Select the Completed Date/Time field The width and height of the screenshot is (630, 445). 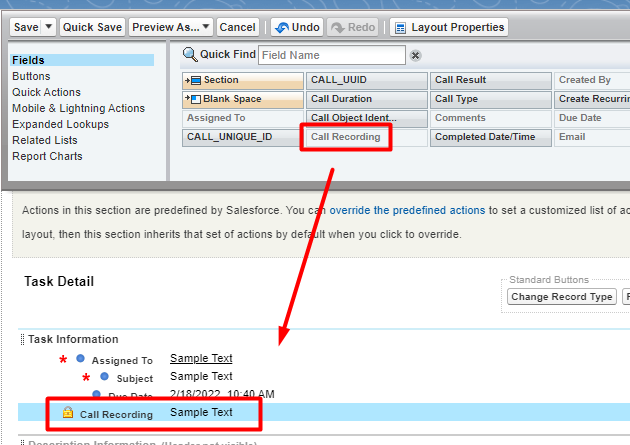491,137
